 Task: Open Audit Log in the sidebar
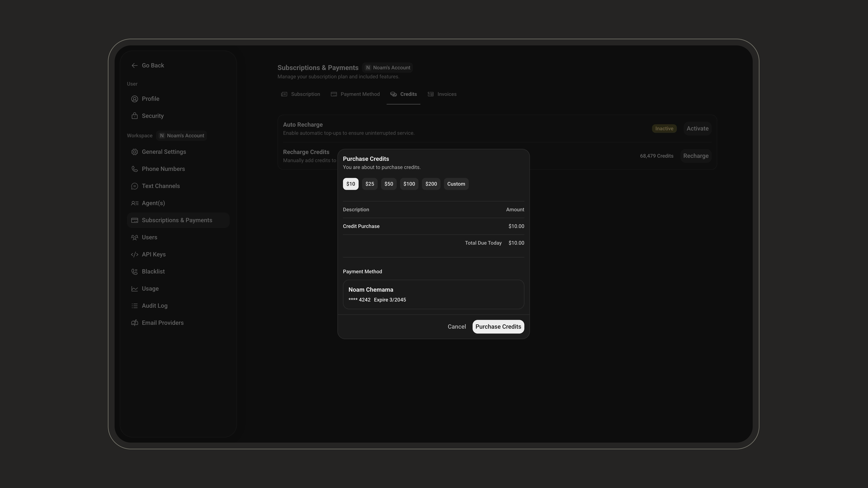(x=178, y=306)
